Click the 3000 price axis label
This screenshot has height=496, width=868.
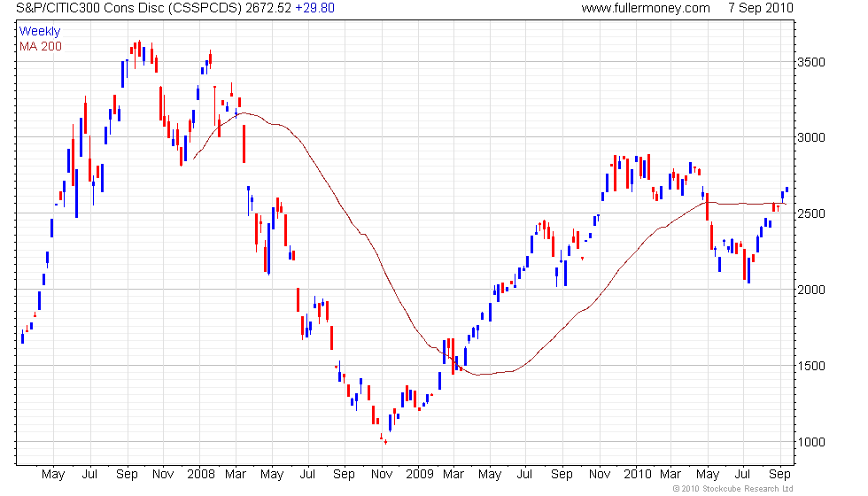point(811,137)
